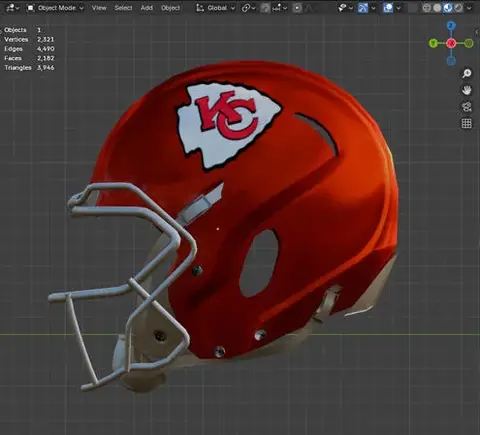
Task: Click the "Objects 1" statistic
Action: coord(22,30)
